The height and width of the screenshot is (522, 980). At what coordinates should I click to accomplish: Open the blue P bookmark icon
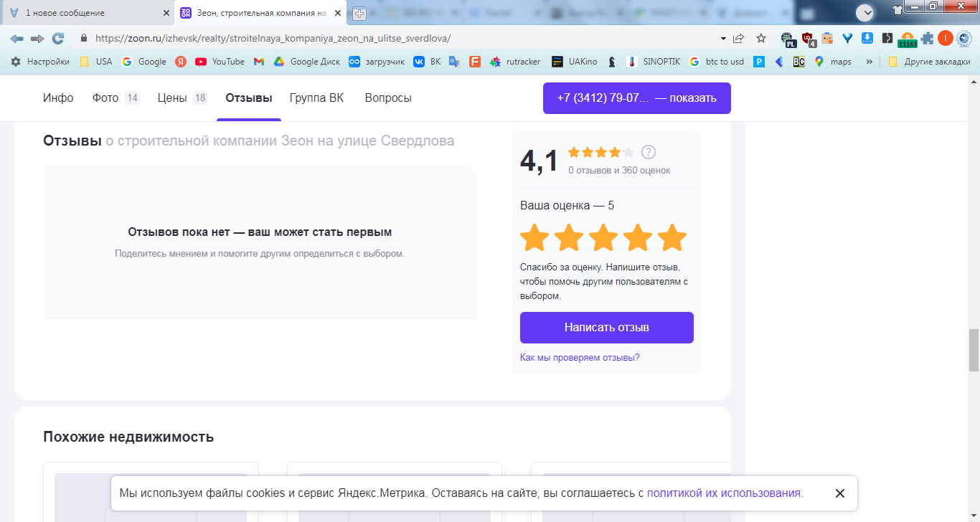pyautogui.click(x=759, y=62)
